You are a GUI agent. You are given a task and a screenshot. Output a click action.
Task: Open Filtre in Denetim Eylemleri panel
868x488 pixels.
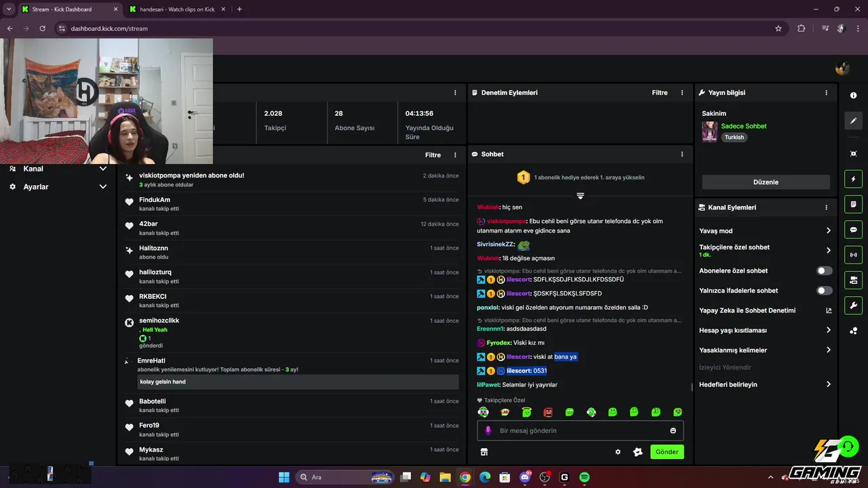(660, 93)
